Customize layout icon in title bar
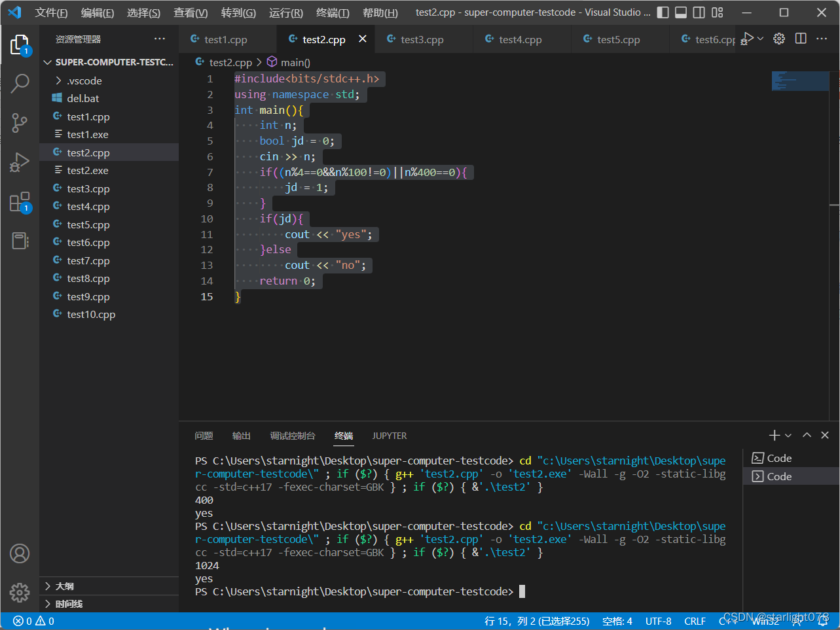840x630 pixels. pos(718,12)
